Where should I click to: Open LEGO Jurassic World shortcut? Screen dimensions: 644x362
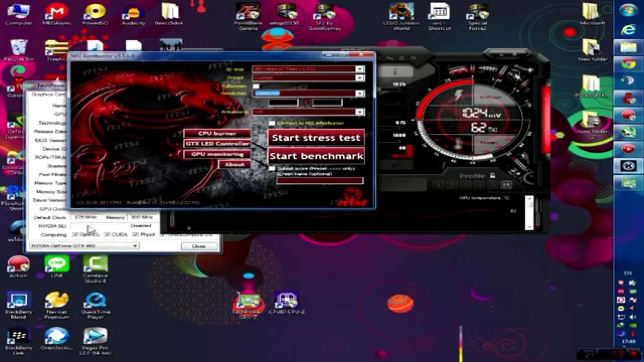(x=401, y=17)
